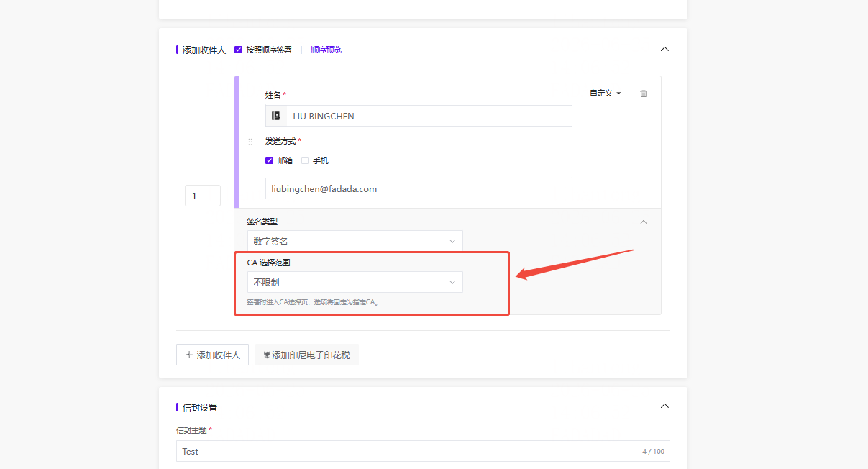Image resolution: width=868 pixels, height=469 pixels.
Task: Open the 数字签名 signature type dropdown
Action: click(x=355, y=241)
